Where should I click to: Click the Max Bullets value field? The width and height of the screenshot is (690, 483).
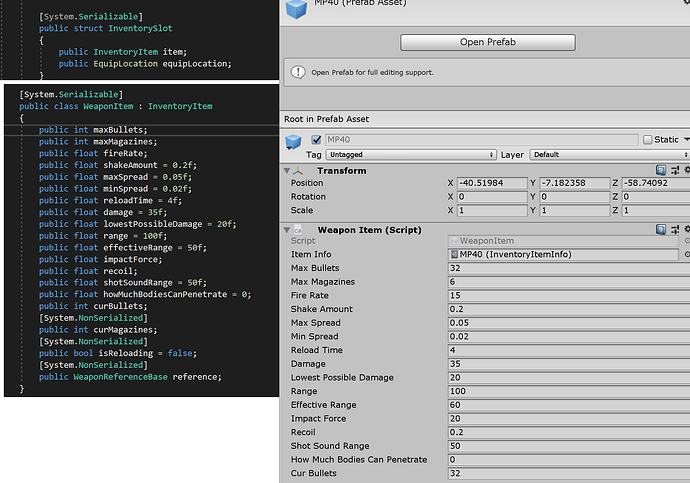click(x=565, y=268)
